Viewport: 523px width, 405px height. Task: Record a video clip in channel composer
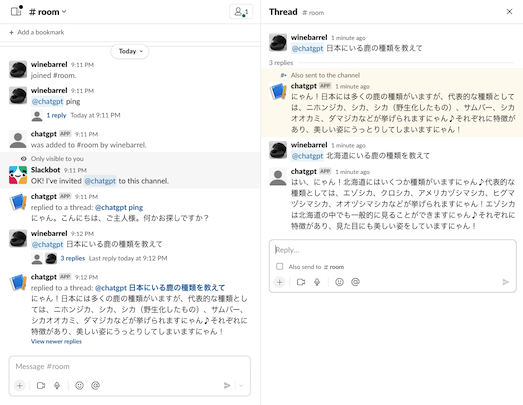click(x=41, y=386)
